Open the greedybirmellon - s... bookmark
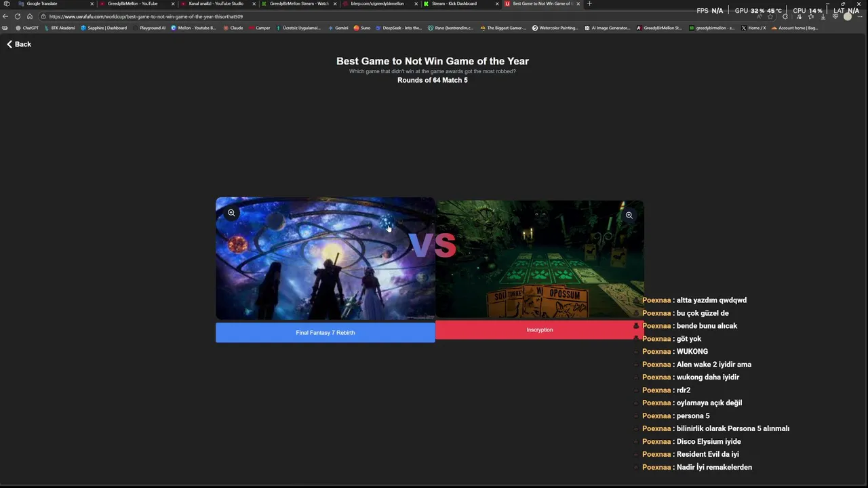This screenshot has width=868, height=488. (711, 28)
